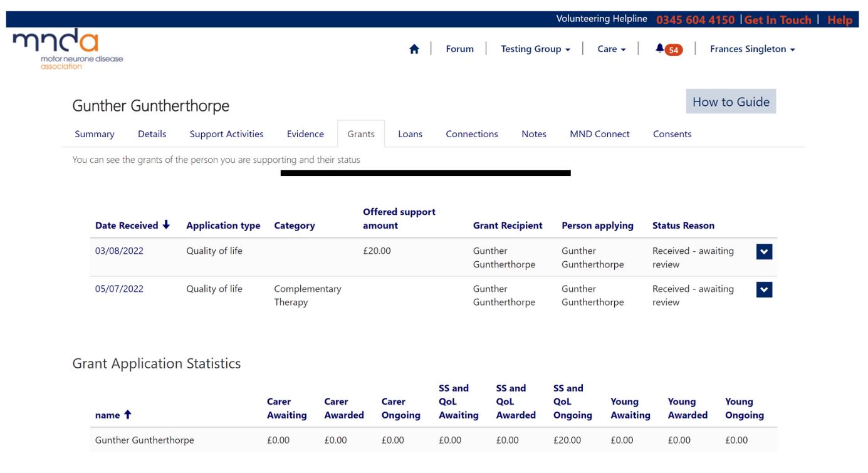Open the 05/07/2022 grant date link
868x473 pixels.
tap(119, 289)
